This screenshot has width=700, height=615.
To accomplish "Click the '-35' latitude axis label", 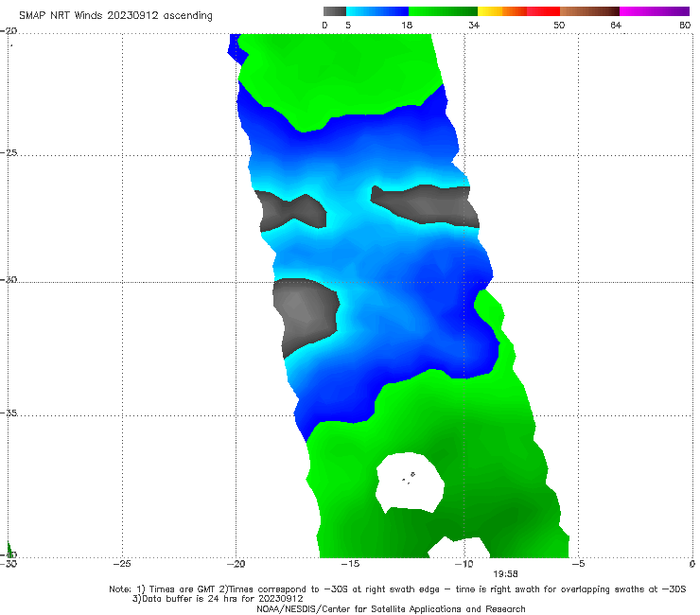I will (x=9, y=413).
